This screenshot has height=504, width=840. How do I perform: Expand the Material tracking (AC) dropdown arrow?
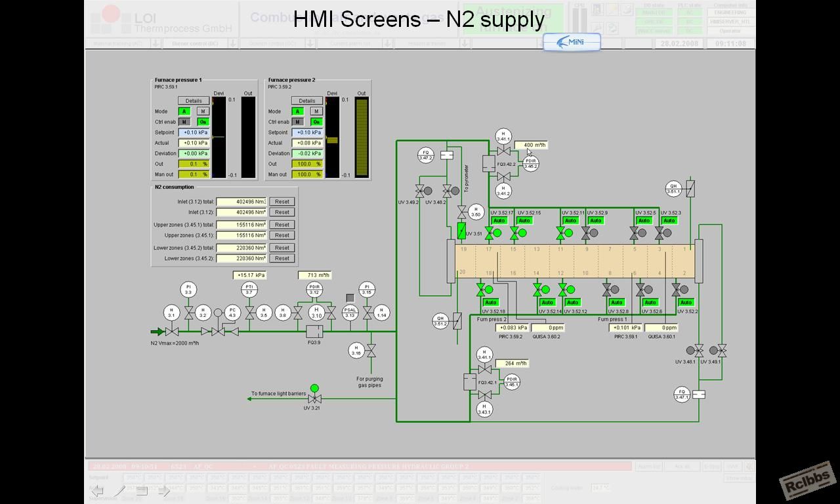(x=156, y=43)
